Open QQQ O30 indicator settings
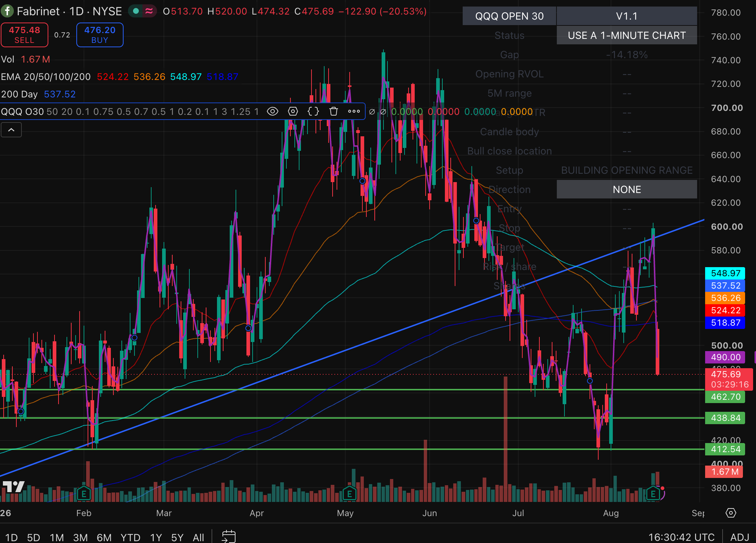 [x=293, y=112]
